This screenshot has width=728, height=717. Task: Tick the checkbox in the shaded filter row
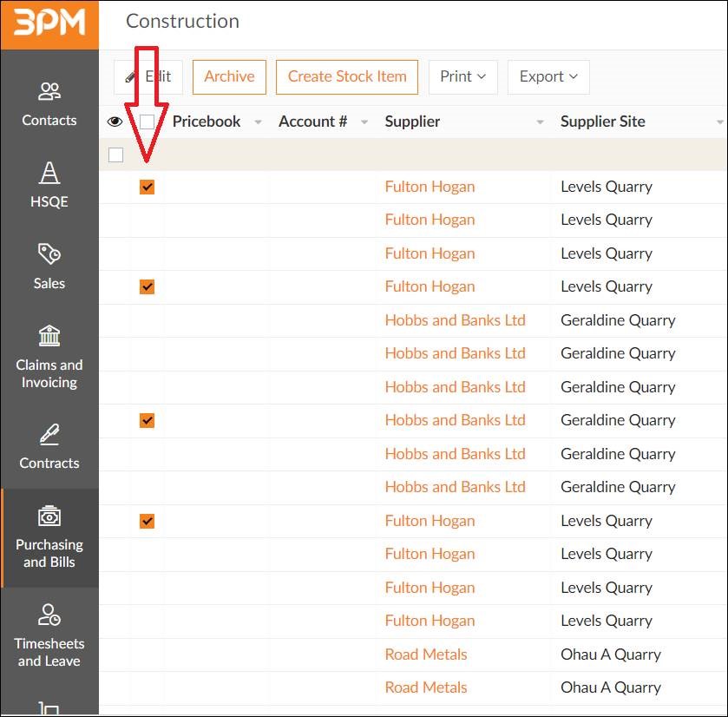115,155
